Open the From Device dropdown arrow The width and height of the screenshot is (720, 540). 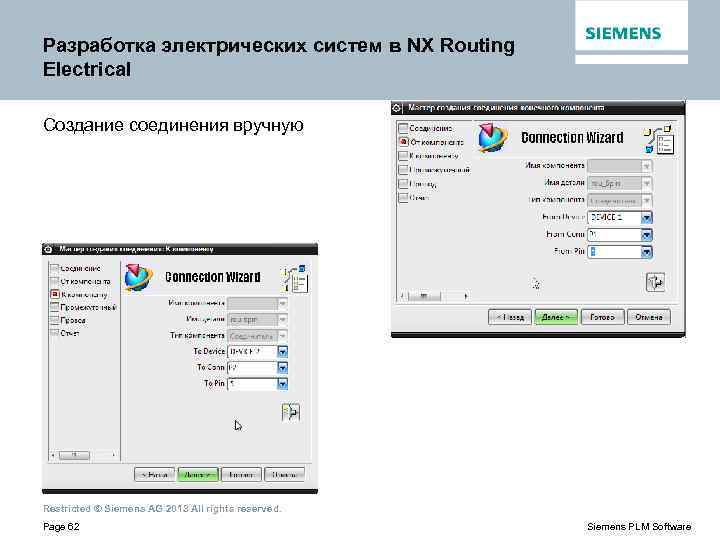pos(647,217)
